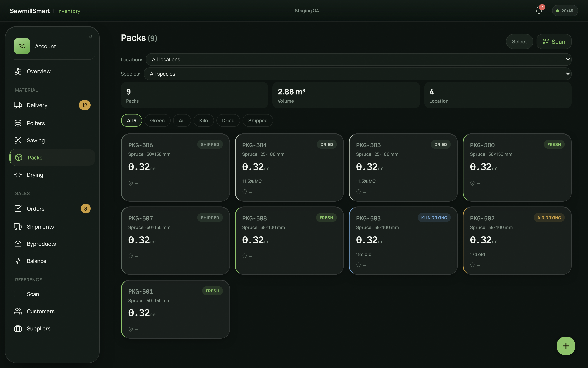Open the PKG-508 pack card
Screen dimensions: 588x368
289,241
